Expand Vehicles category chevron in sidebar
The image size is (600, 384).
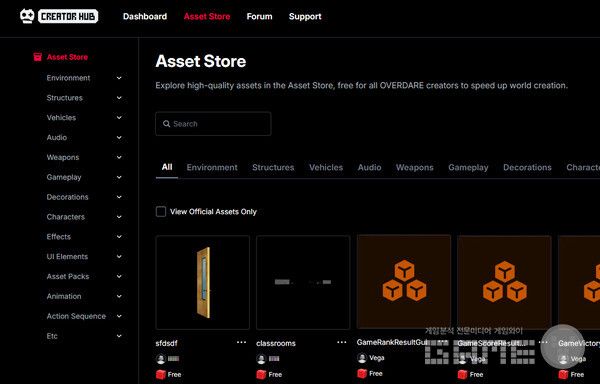(x=119, y=118)
